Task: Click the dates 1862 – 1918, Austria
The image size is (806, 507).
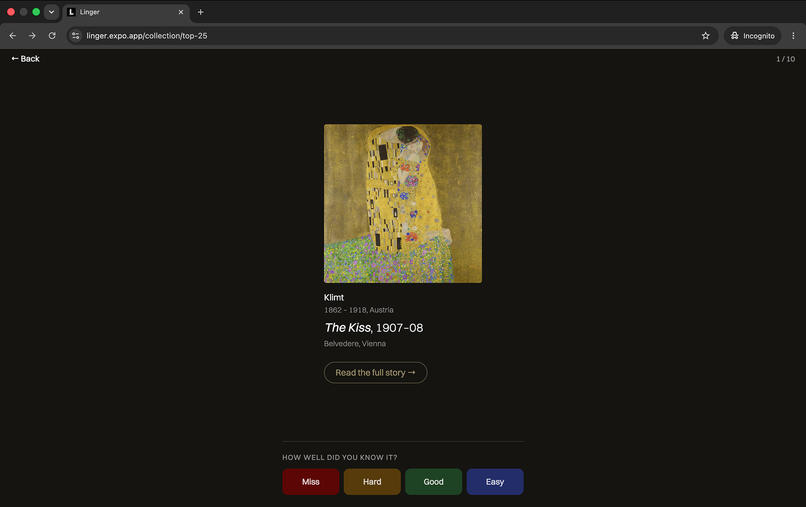Action: tap(359, 310)
